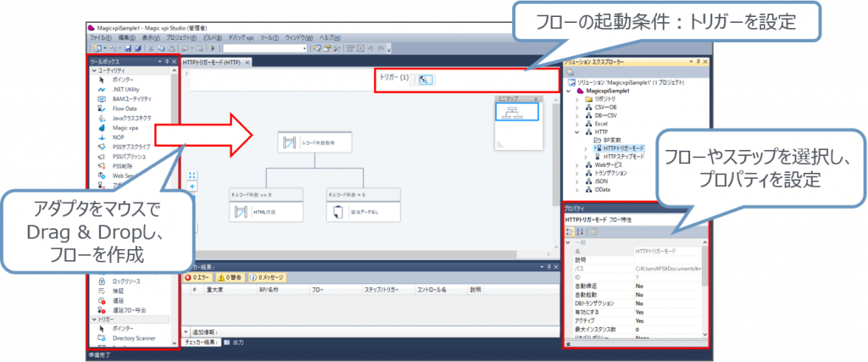Viewport: 868px width, 362px height.
Task: Select the Directory Scanner trigger icon
Action: [x=101, y=337]
